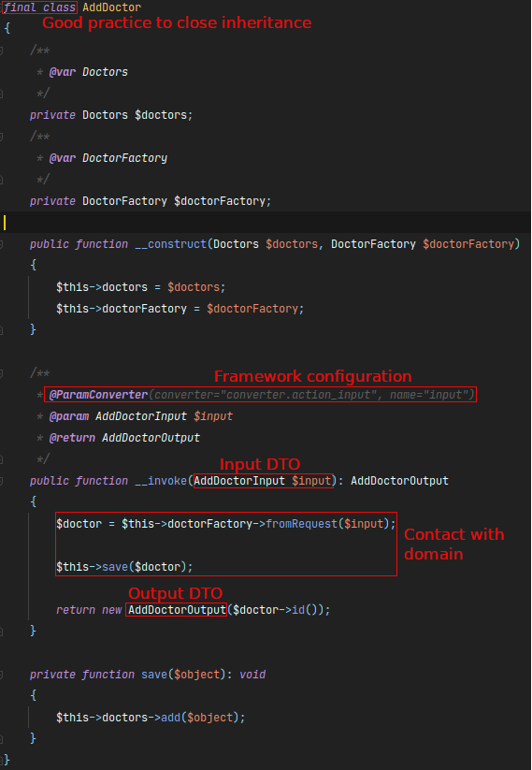Collapse the __invoke function fold marker

click(2, 481)
